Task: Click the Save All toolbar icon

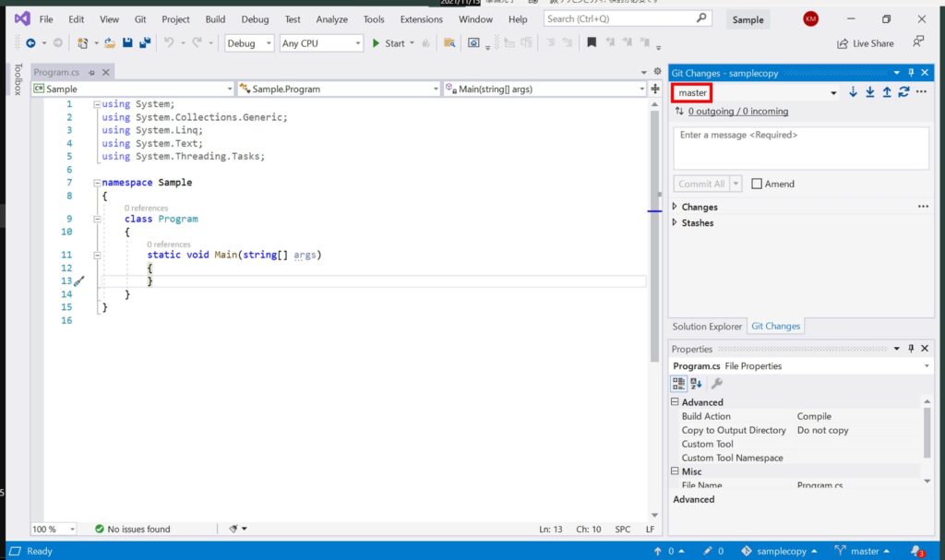Action: click(x=143, y=42)
